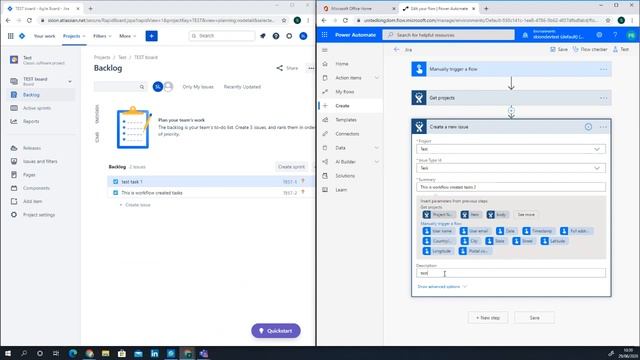This screenshot has width=640, height=360.
Task: Open Manually trigger a flow ellipsis menu
Action: (603, 69)
